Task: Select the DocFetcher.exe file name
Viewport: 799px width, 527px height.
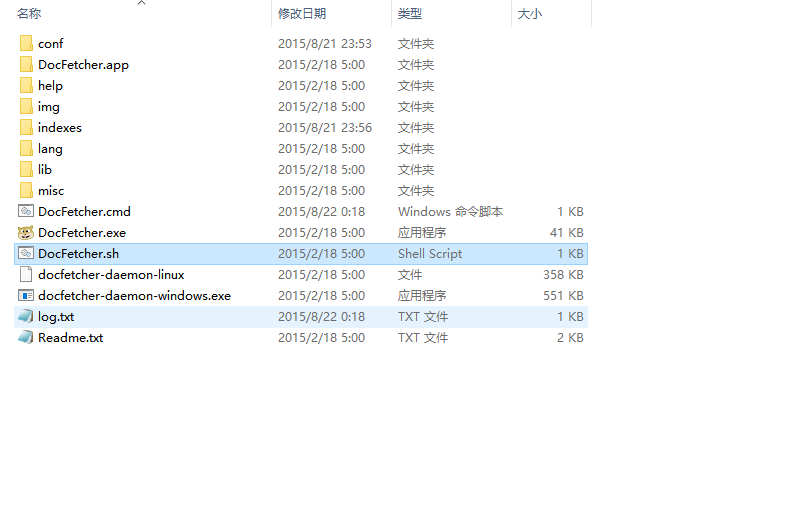Action: click(82, 232)
